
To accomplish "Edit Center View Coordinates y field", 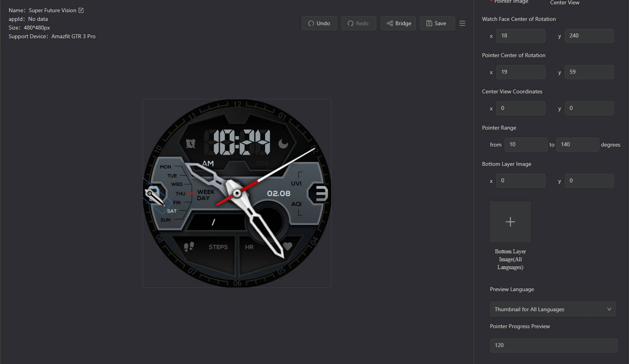I will [589, 108].
